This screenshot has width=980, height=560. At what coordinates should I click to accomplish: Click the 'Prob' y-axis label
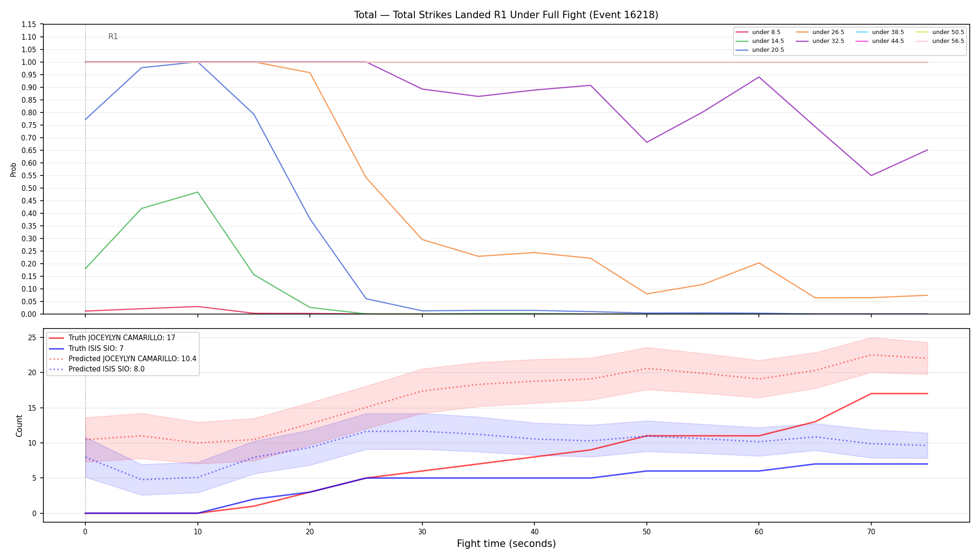[x=14, y=169]
